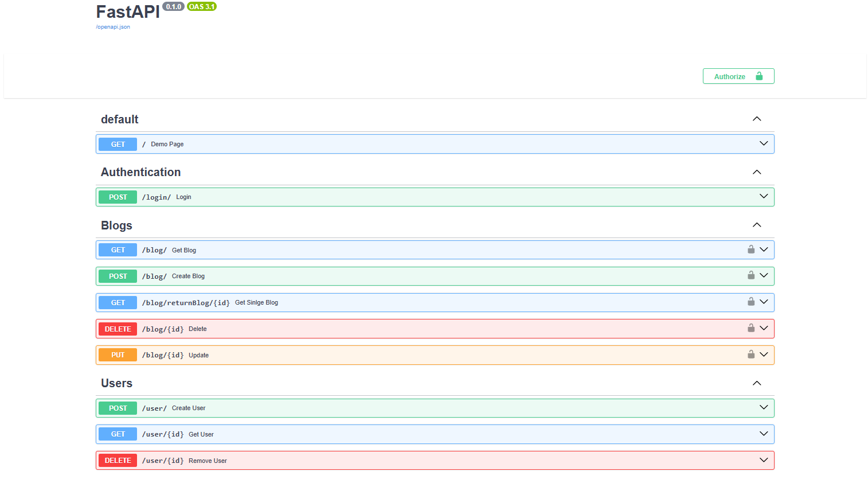This screenshot has width=868, height=483.
Task: Collapse the default section using its chevron
Action: (x=757, y=119)
